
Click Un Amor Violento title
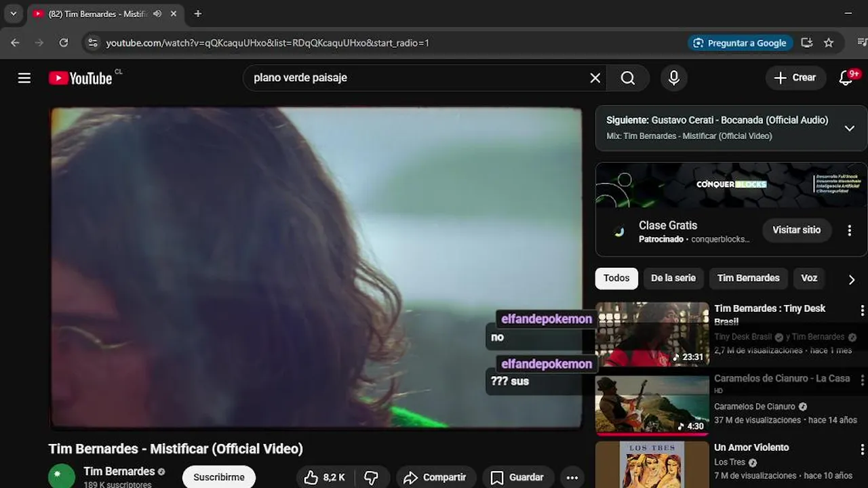(751, 447)
